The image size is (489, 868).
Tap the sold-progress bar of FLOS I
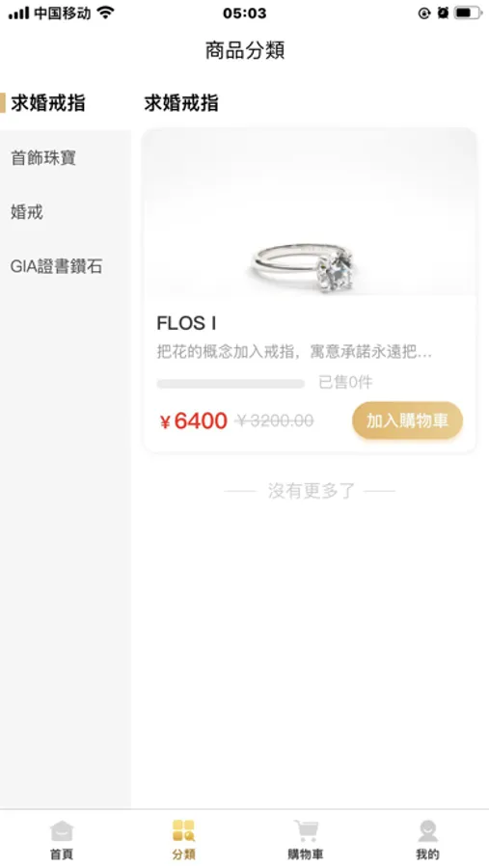tap(231, 383)
